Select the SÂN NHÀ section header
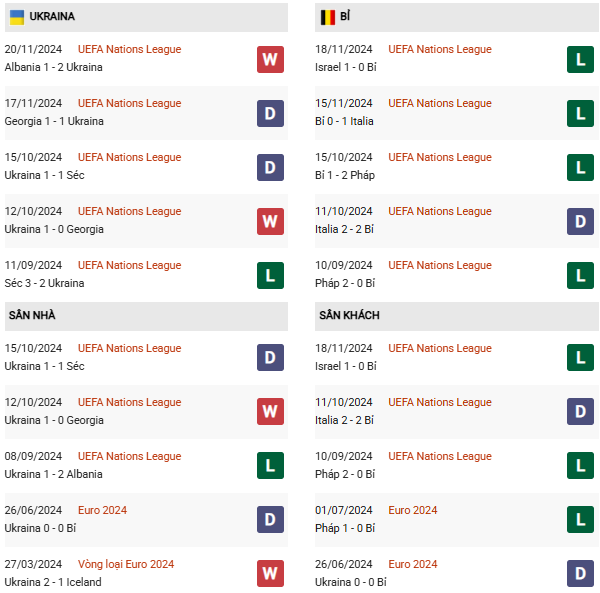 [146, 316]
